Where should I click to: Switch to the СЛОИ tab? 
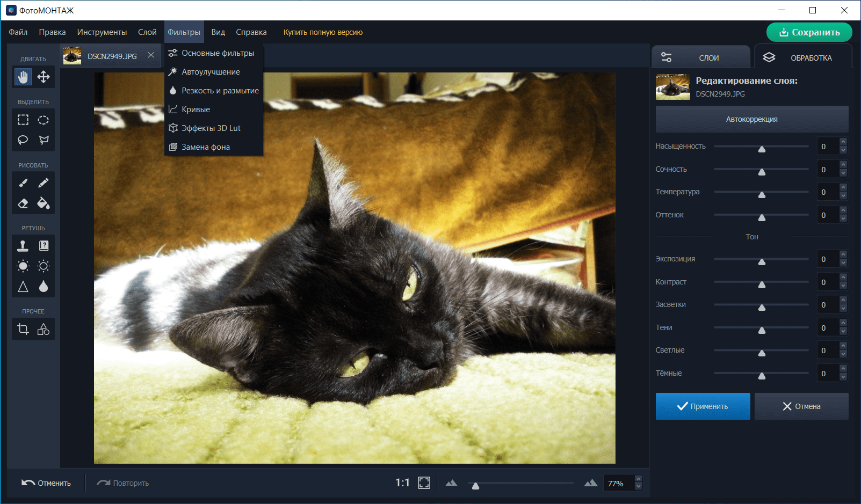pos(701,57)
